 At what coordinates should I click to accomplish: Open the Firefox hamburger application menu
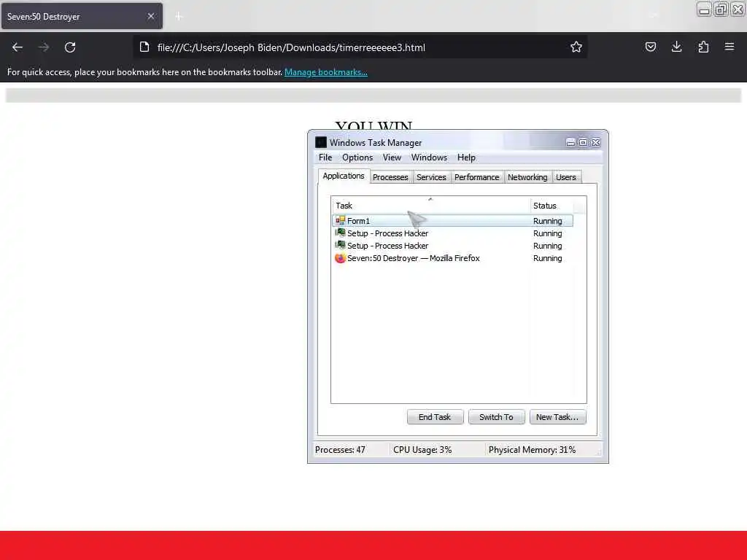tap(729, 47)
